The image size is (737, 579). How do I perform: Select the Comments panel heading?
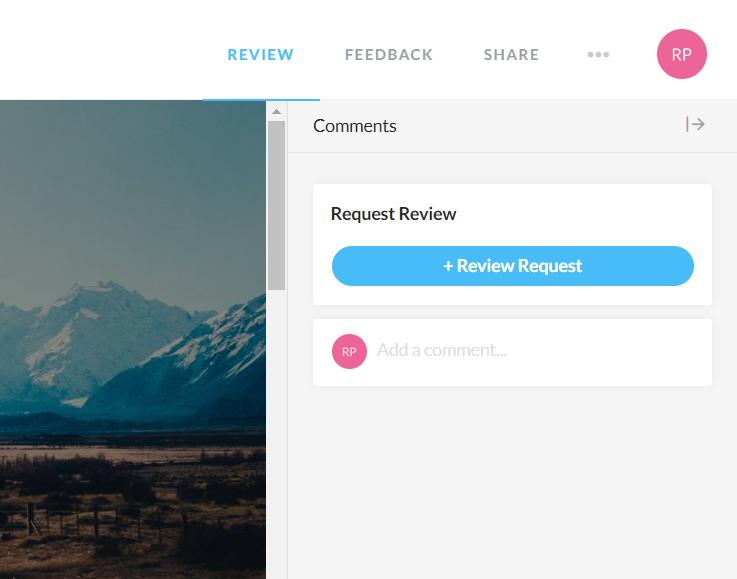pos(355,126)
